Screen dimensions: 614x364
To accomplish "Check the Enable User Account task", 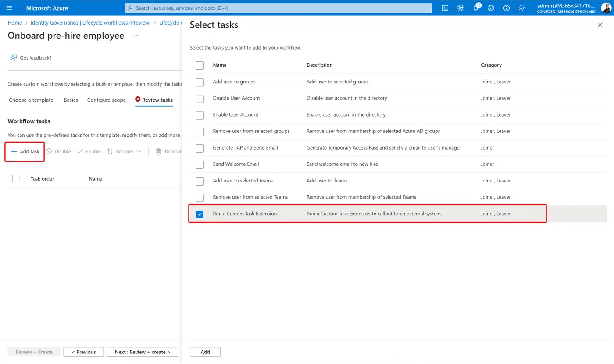I will coord(200,115).
